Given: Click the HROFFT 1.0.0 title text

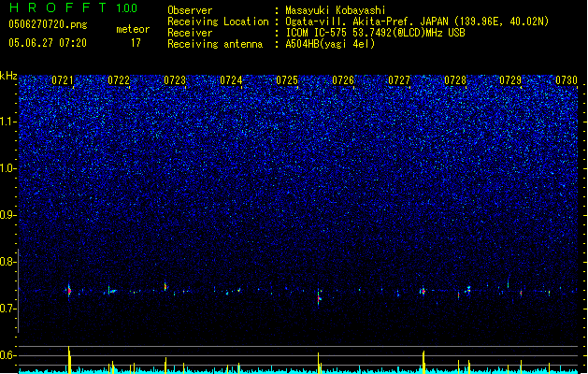Looking at the screenshot, I should [73, 7].
